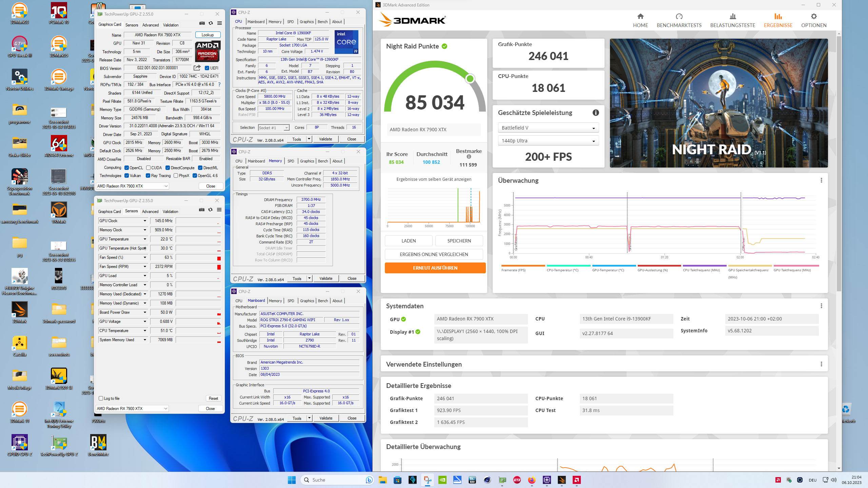Open BELASTUNGSTESTE section in 3DMark
The image size is (868, 488).
point(733,21)
